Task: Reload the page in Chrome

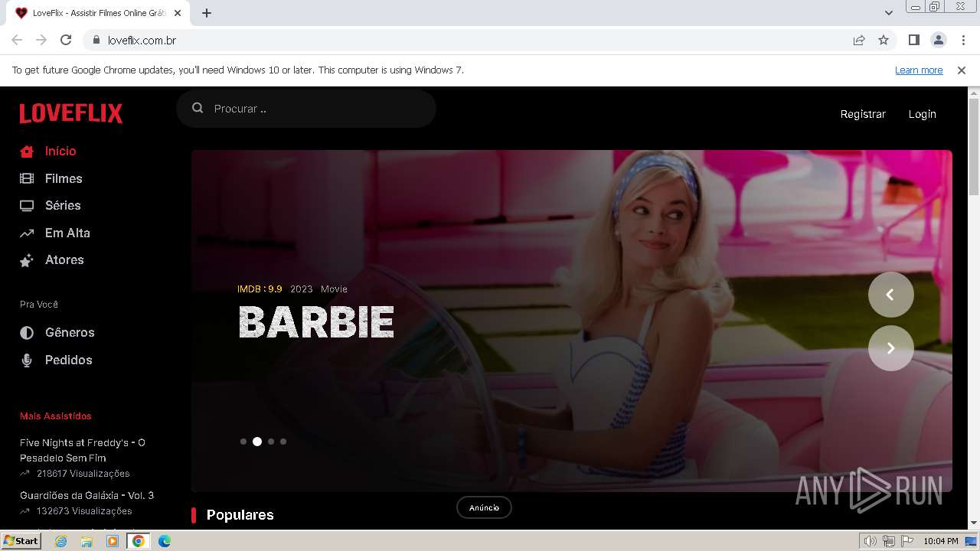Action: pos(66,40)
